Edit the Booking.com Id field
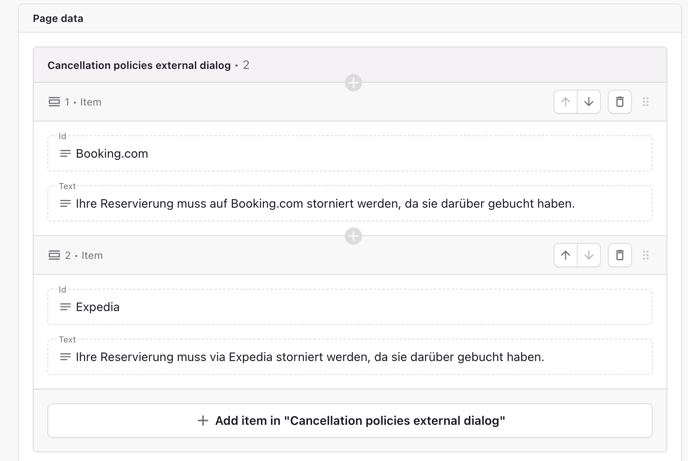This screenshot has height=461, width=688. [350, 154]
